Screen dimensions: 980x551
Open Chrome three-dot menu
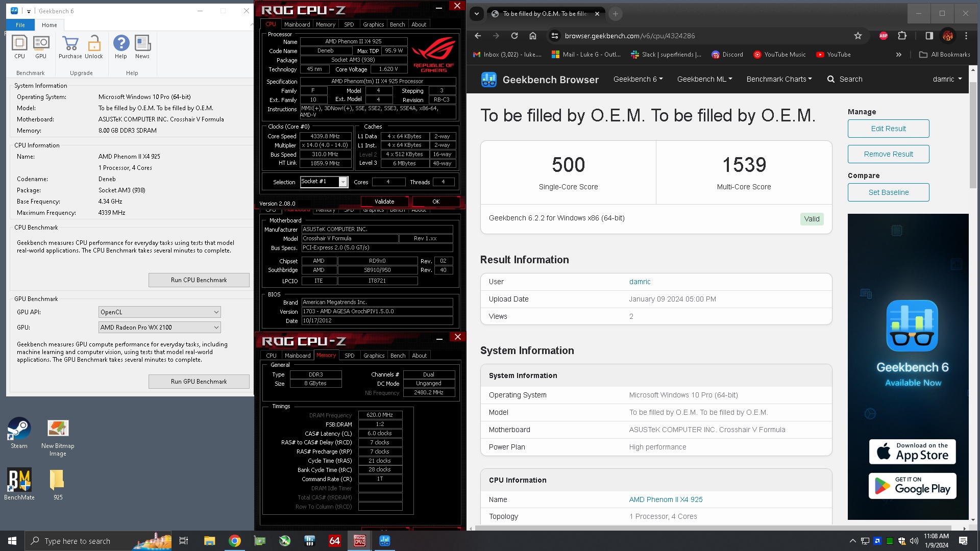966,36
